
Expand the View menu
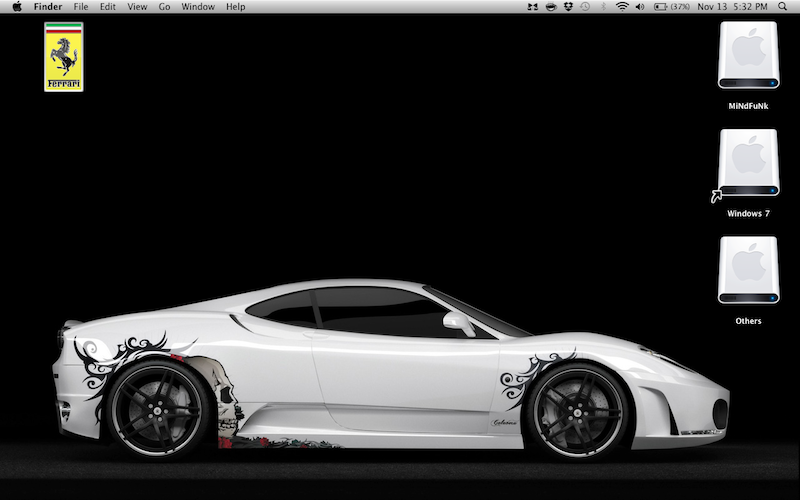click(x=137, y=7)
